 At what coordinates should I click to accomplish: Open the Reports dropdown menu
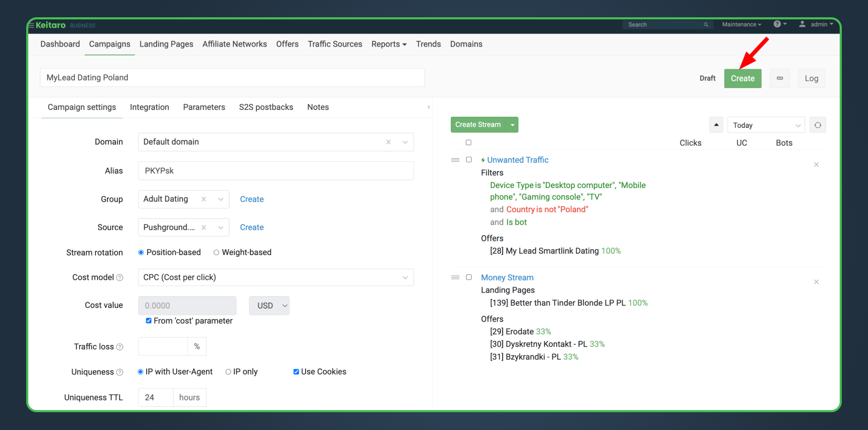(x=389, y=45)
